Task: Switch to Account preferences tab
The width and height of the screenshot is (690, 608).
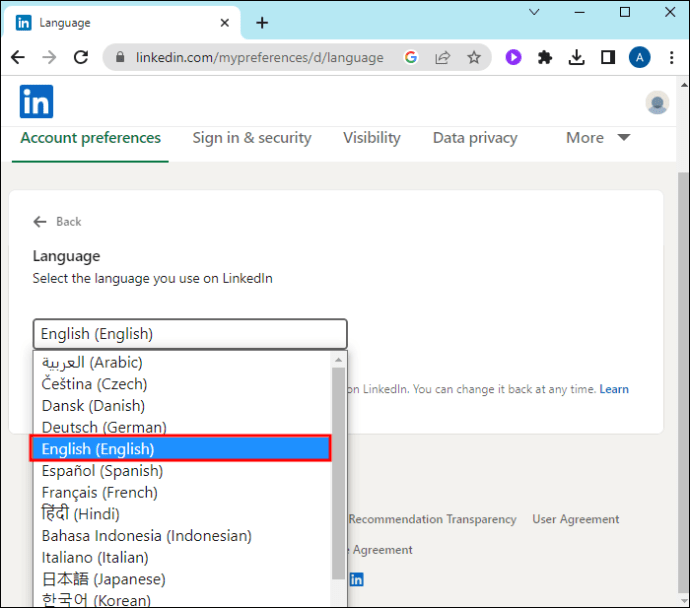Action: [x=90, y=138]
